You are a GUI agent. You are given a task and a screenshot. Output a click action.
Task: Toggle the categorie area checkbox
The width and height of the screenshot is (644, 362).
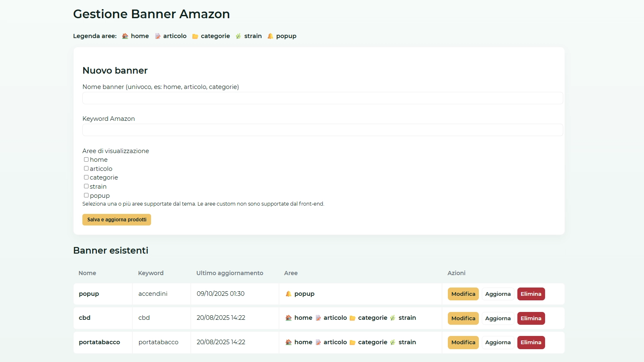(86, 177)
